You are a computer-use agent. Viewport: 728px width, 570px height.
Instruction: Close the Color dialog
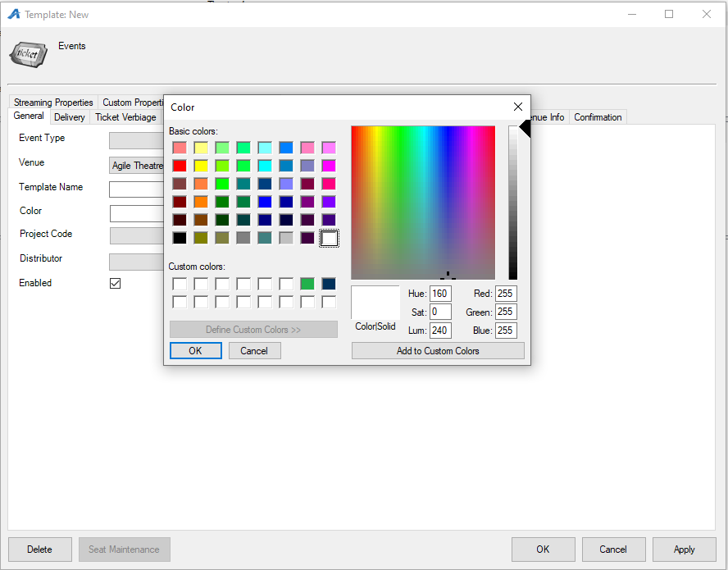point(518,107)
